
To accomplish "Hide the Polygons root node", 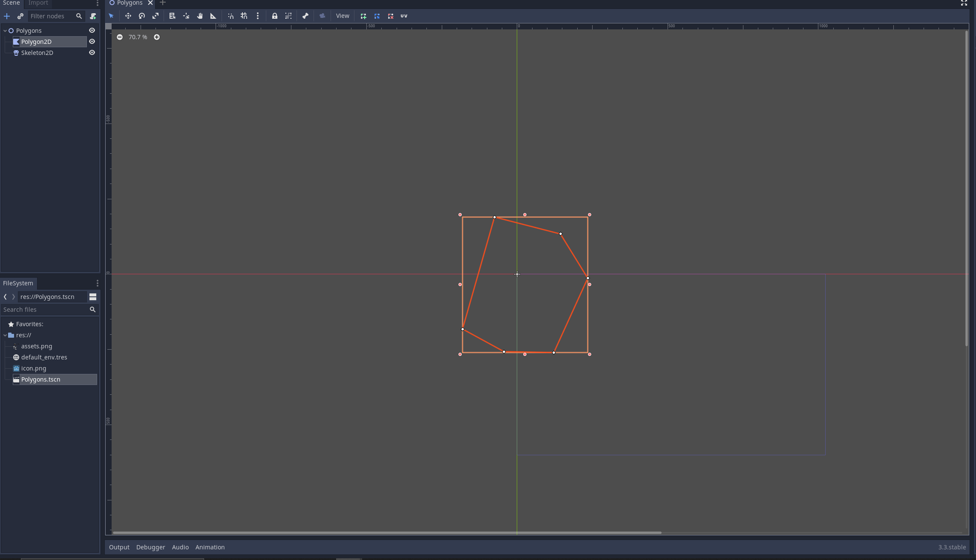I will coord(92,30).
